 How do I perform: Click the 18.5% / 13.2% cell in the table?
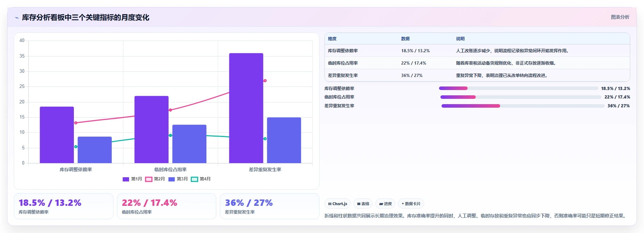coord(415,51)
